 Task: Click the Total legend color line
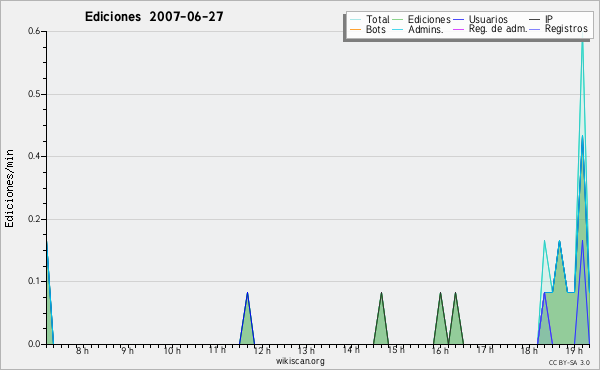(355, 20)
